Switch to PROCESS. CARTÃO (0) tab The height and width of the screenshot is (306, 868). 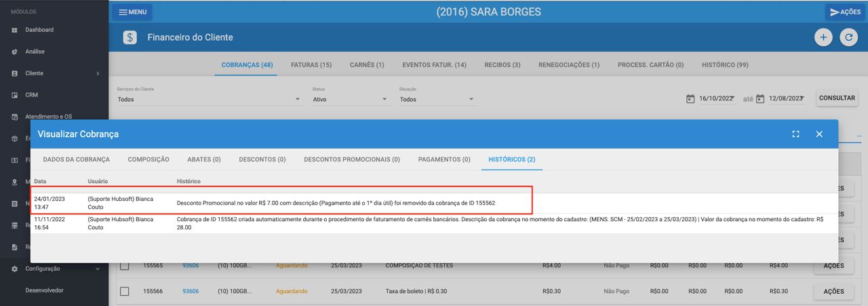[x=650, y=65]
